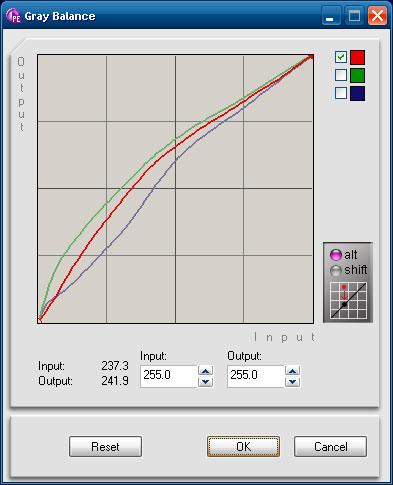This screenshot has height=485, width=393.
Task: Click the dark blue color swatch
Action: pos(357,93)
